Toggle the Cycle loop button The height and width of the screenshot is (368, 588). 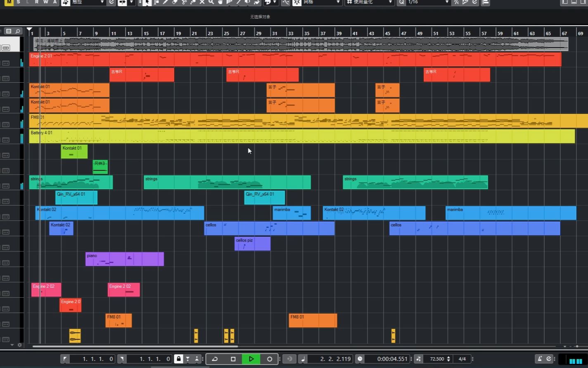[x=215, y=359]
